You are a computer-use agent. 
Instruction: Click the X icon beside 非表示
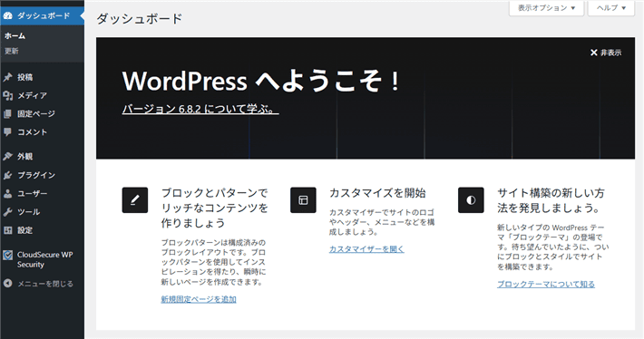pos(593,53)
